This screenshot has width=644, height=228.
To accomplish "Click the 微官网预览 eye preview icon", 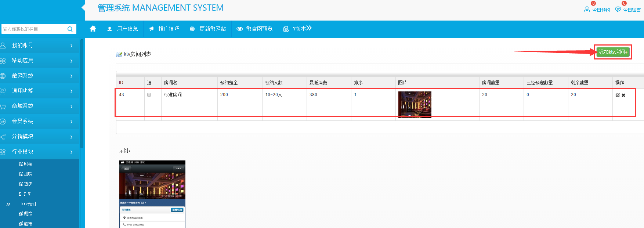I will click(239, 29).
